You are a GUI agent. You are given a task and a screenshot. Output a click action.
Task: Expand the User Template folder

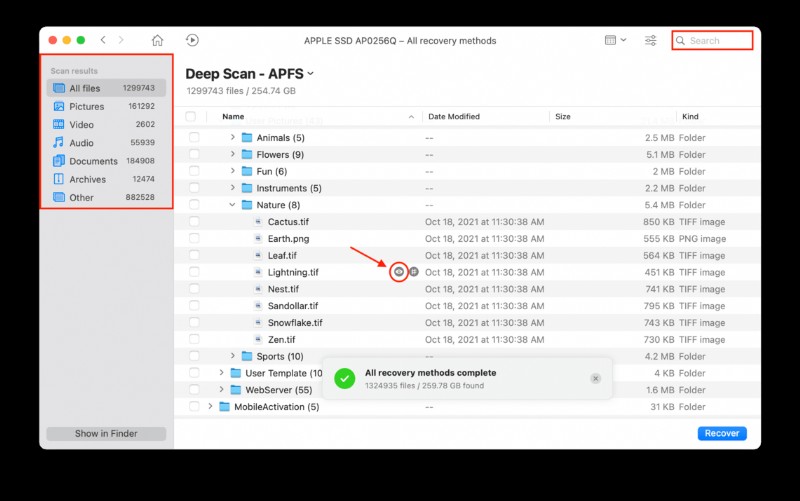221,372
